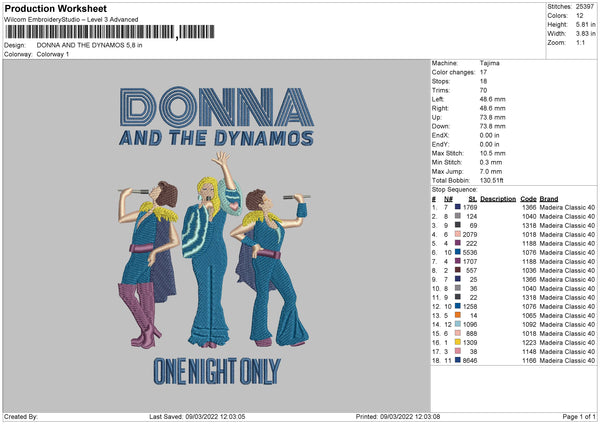The width and height of the screenshot is (600, 424).
Task: Click stitch count '2079' in stop row 4
Action: click(470, 234)
